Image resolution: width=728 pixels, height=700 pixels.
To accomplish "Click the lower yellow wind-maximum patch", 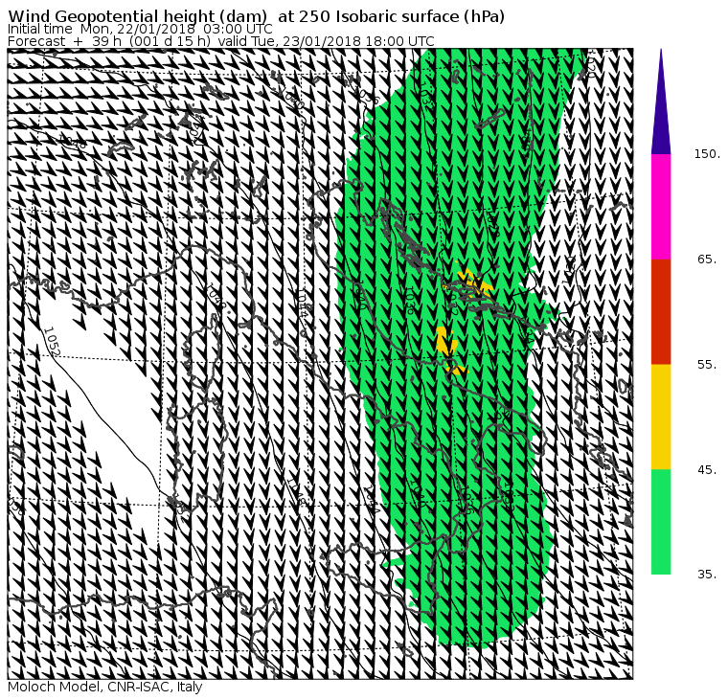I will coord(449,350).
